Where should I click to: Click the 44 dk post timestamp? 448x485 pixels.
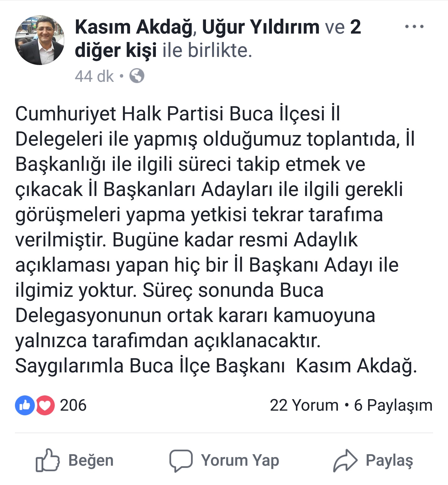[94, 76]
